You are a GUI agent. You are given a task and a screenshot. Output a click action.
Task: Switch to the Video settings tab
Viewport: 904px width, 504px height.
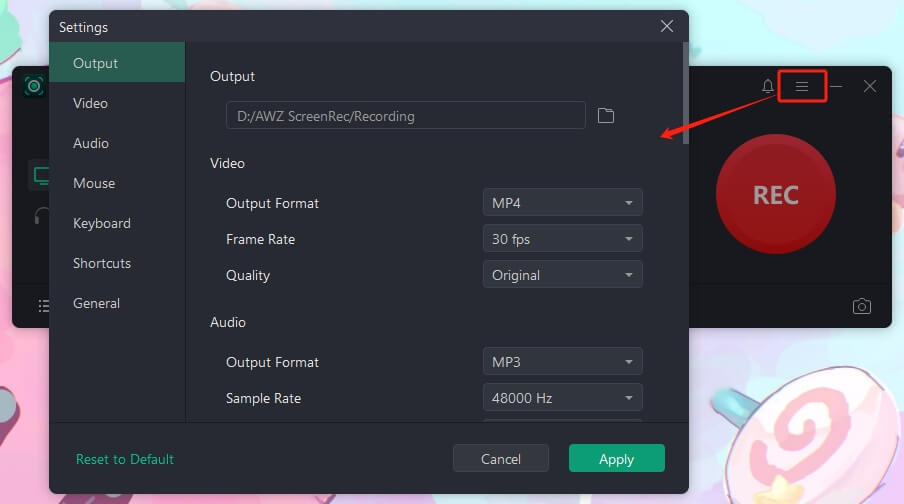91,103
